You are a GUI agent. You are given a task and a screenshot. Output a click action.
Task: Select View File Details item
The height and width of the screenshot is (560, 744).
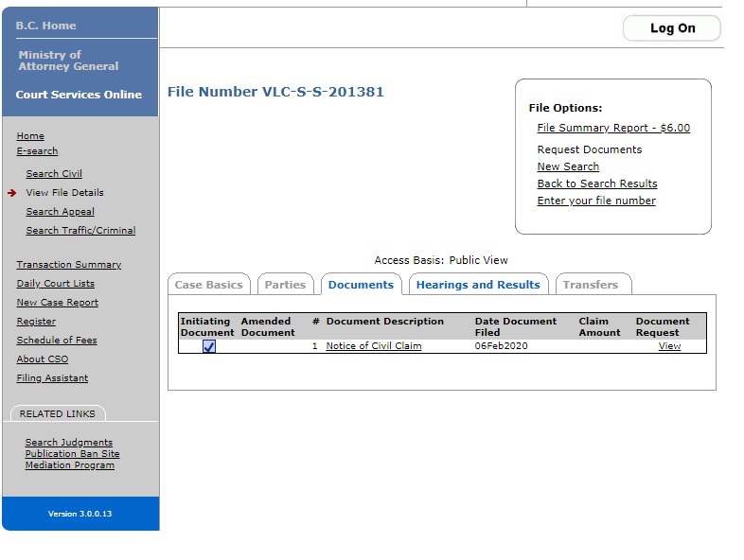[64, 193]
